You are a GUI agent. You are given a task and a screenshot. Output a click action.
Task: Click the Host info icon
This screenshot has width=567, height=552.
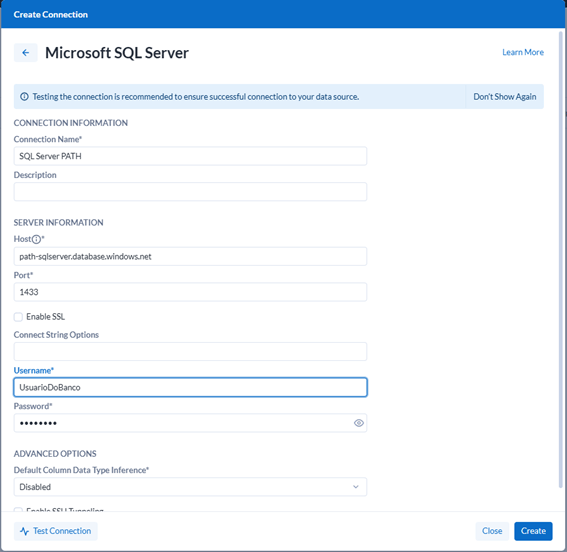tap(37, 239)
